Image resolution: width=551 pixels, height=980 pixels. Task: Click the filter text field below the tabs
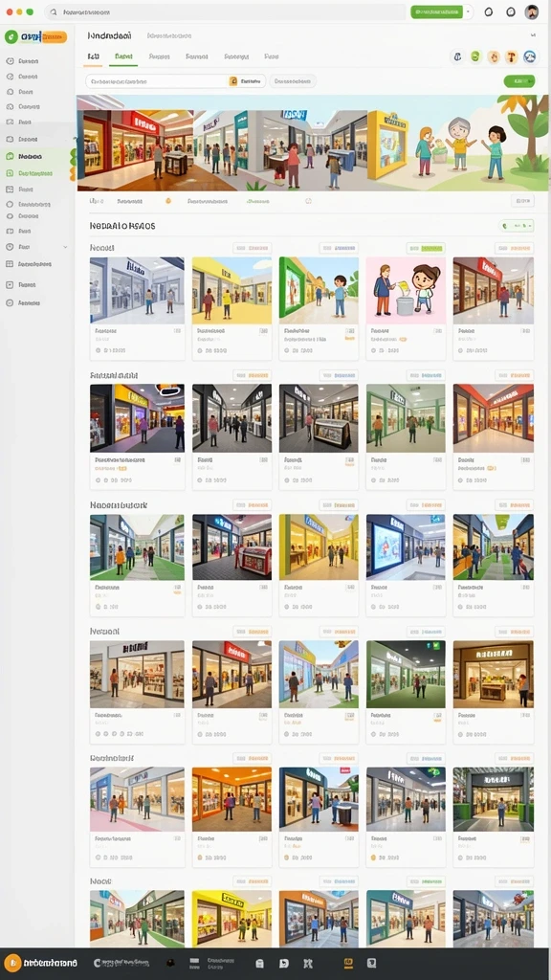(156, 81)
